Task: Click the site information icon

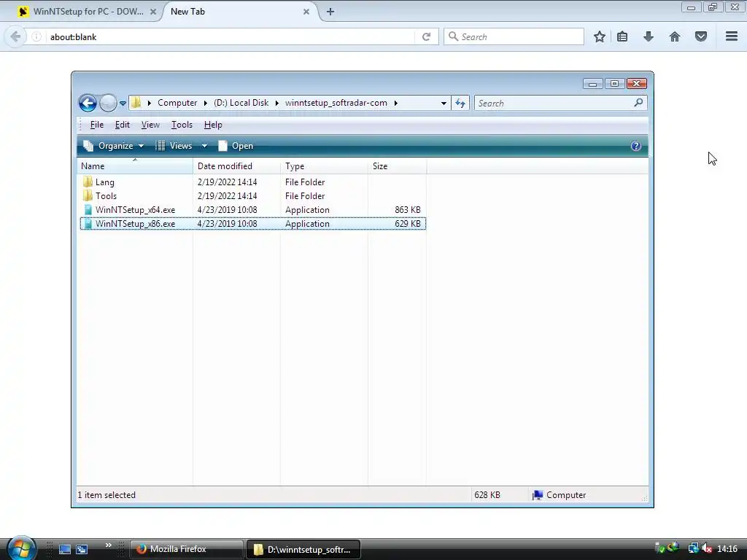Action: (36, 36)
